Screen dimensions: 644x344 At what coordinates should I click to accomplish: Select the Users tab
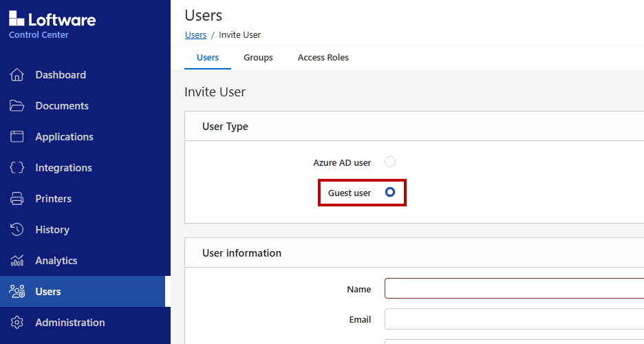pos(208,58)
